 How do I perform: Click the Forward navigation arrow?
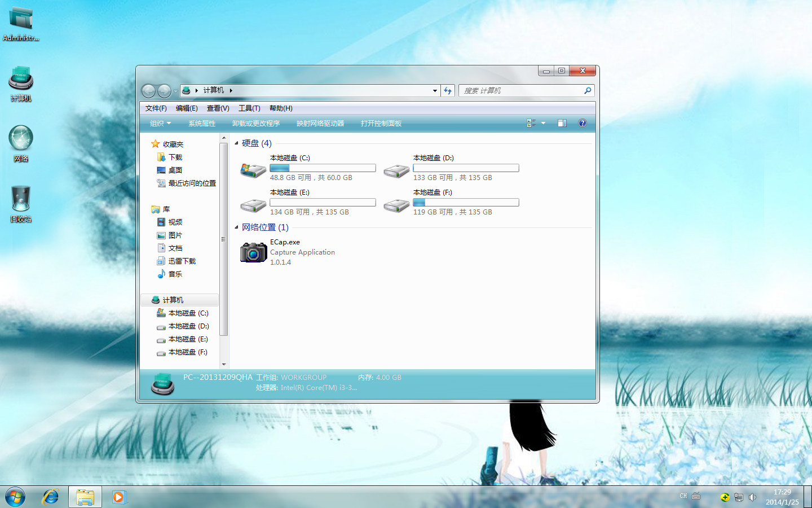pyautogui.click(x=164, y=90)
